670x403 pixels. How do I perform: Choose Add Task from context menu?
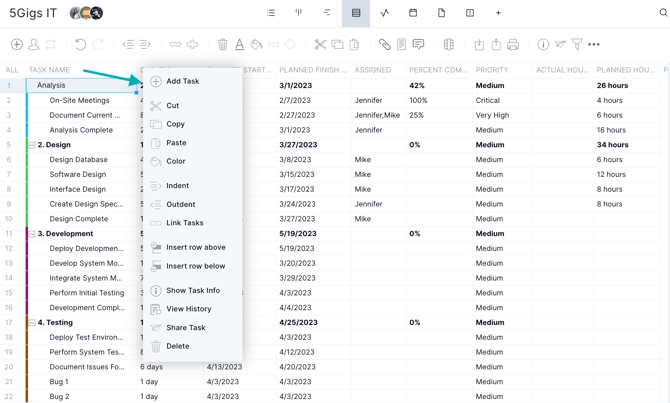pyautogui.click(x=192, y=81)
